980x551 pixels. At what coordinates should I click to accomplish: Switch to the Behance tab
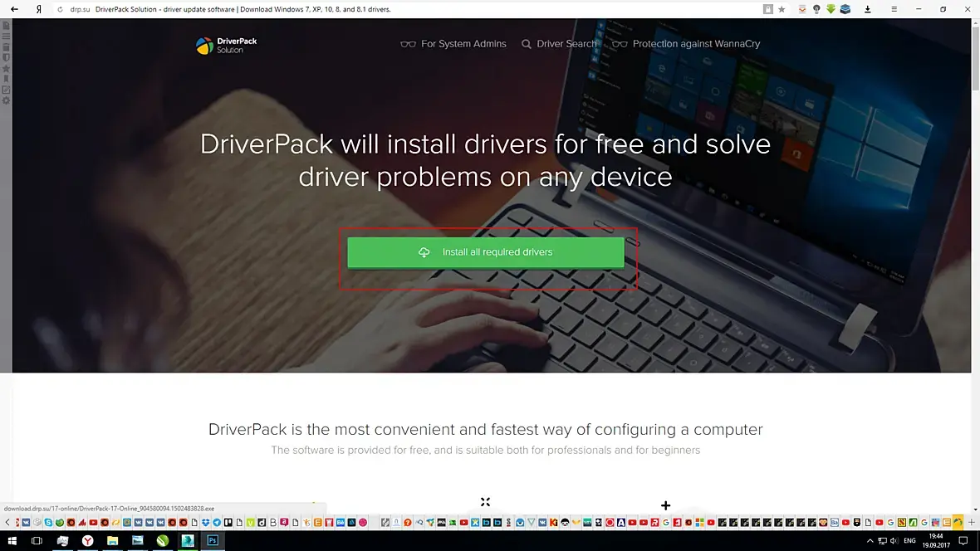click(340, 522)
